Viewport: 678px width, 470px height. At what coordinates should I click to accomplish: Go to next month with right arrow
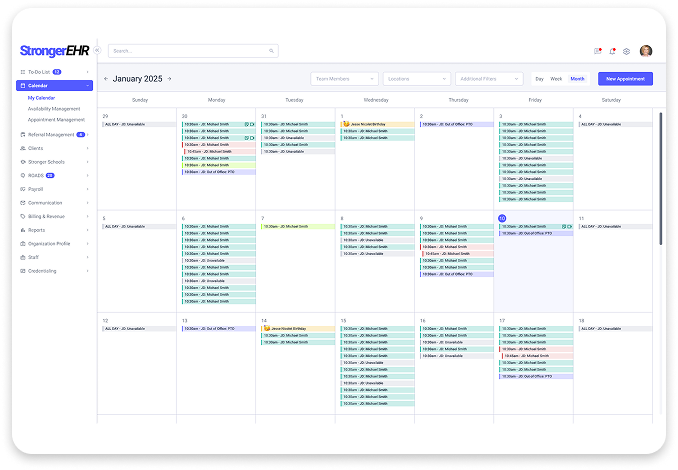coord(170,78)
